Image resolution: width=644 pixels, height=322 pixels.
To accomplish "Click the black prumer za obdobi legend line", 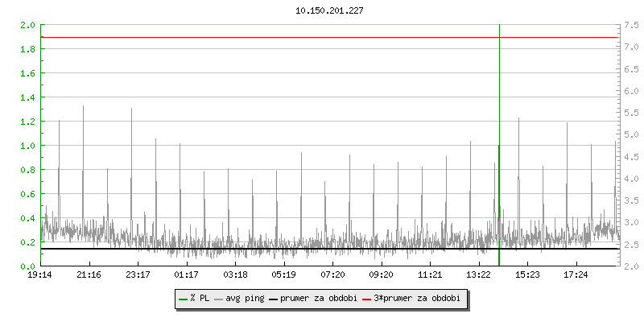I will [275, 298].
